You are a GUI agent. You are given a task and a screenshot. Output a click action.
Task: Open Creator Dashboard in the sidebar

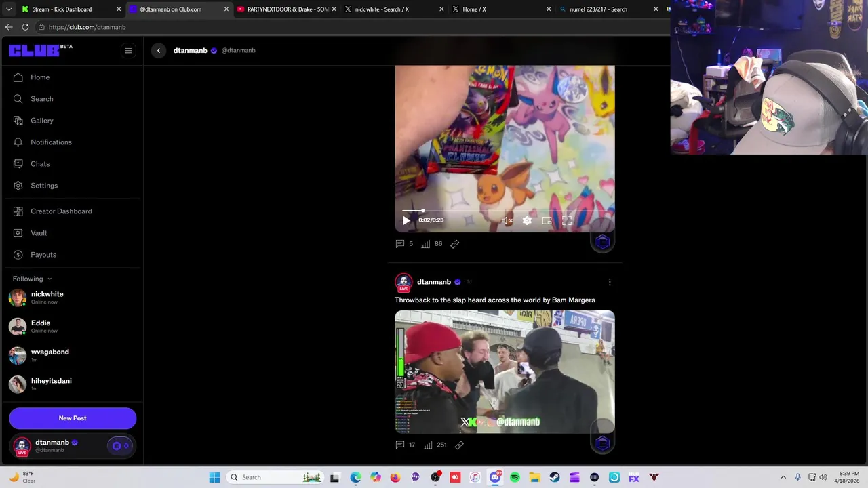coord(61,211)
